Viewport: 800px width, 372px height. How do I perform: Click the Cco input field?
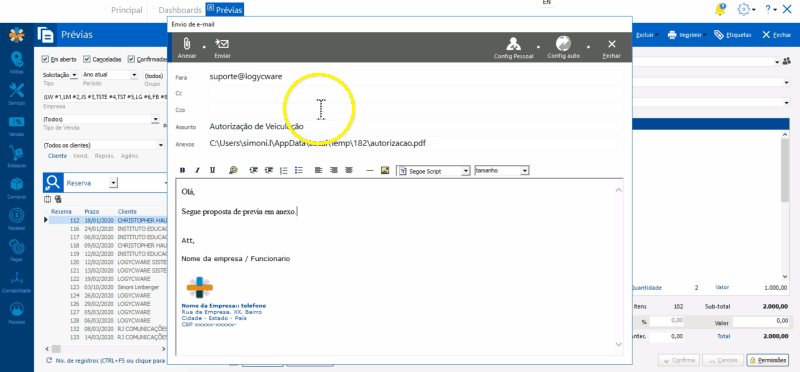pyautogui.click(x=415, y=110)
